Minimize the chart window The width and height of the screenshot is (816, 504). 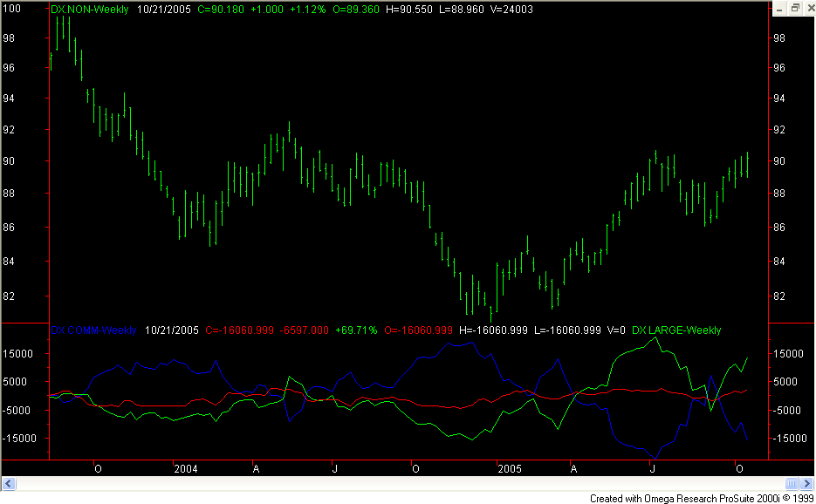point(779,9)
